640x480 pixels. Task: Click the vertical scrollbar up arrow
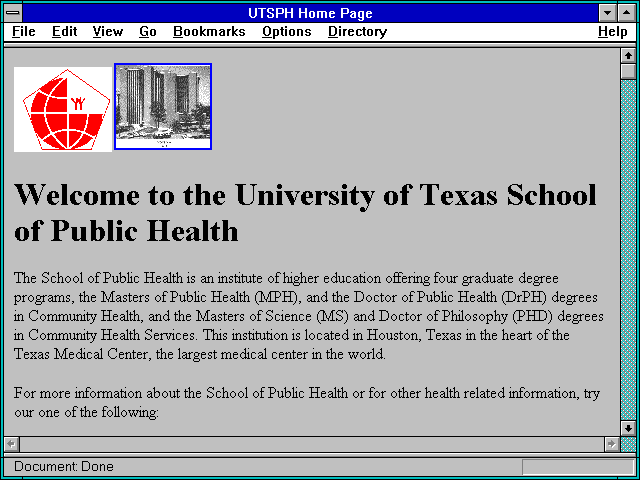[x=628, y=56]
